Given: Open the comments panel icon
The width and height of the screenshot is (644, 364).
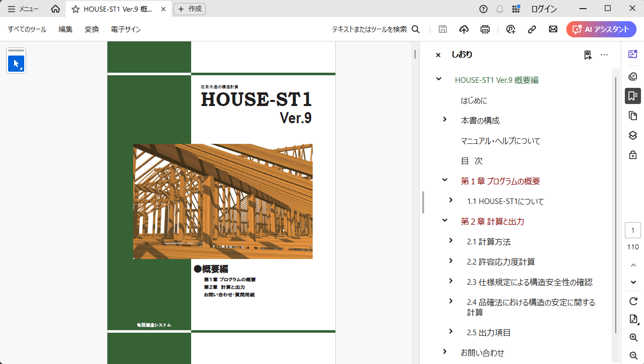Looking at the screenshot, I should pyautogui.click(x=633, y=76).
